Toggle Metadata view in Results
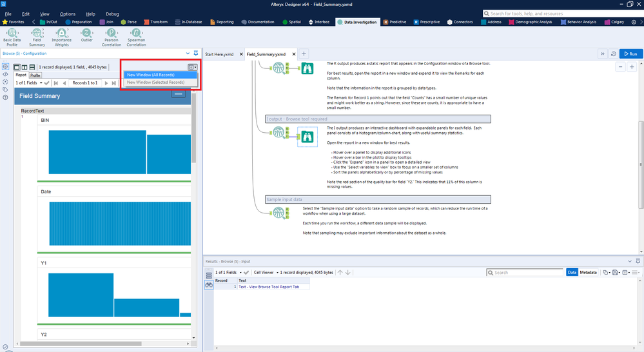 (x=588, y=272)
